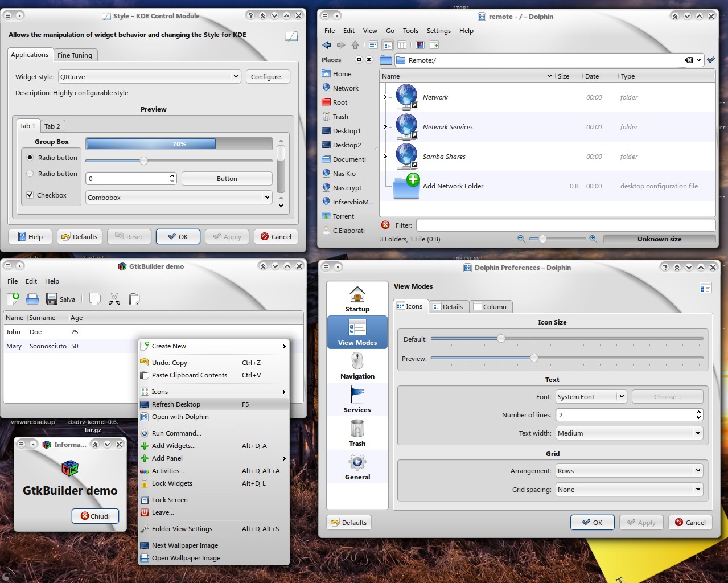This screenshot has height=583, width=728.
Task: Open Services section in Dolphin Preferences
Action: 357,400
